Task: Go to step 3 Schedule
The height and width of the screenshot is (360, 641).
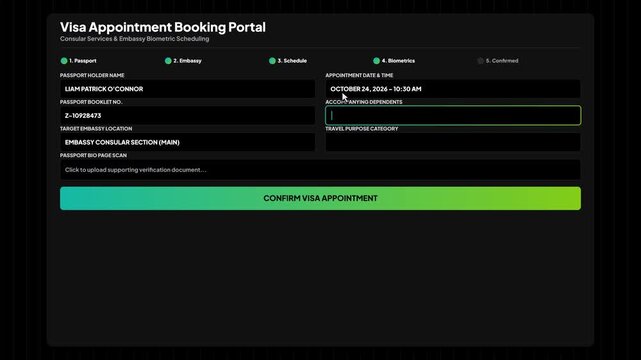Action: pos(288,60)
